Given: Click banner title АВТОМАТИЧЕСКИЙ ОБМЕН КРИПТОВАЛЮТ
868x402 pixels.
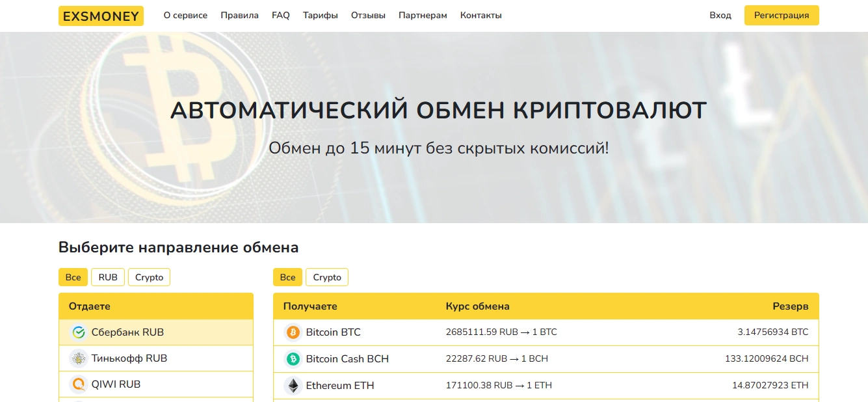Looking at the screenshot, I should click(439, 111).
